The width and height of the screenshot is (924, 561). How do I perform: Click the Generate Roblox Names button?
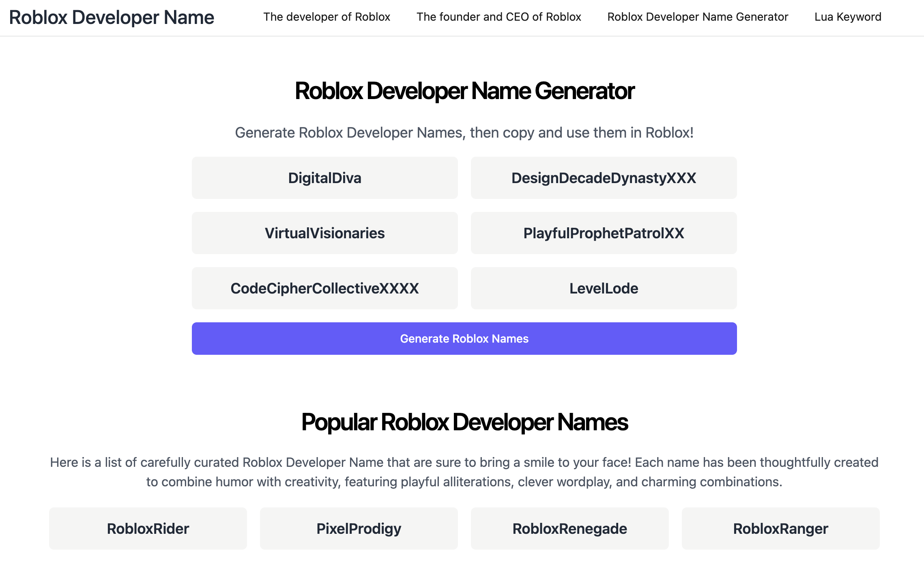[x=464, y=339]
